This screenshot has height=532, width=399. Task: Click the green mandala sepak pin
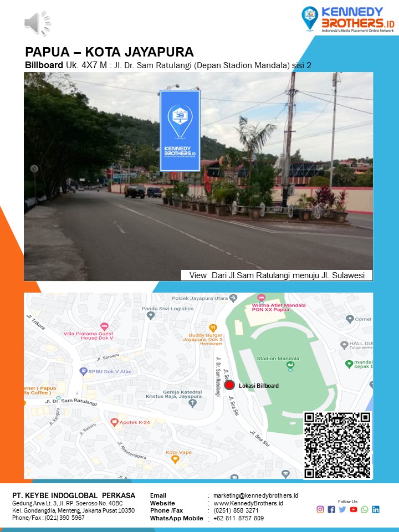pos(349,365)
